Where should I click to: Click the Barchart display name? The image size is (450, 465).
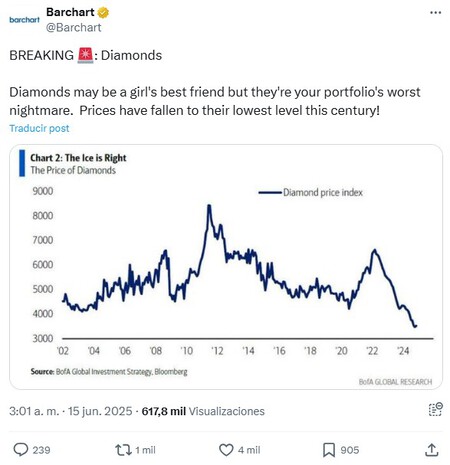70,12
